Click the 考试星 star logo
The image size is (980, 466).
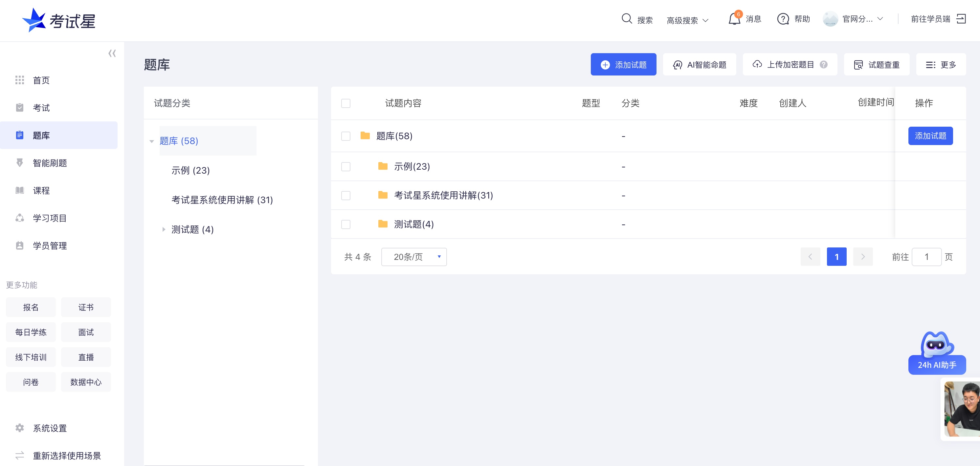(x=34, y=20)
